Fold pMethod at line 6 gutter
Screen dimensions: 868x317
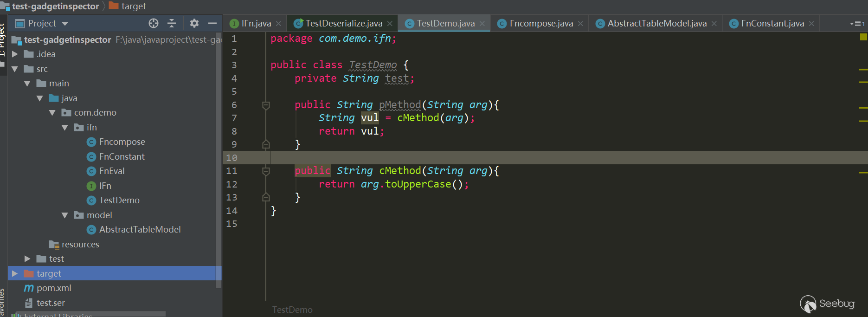266,105
